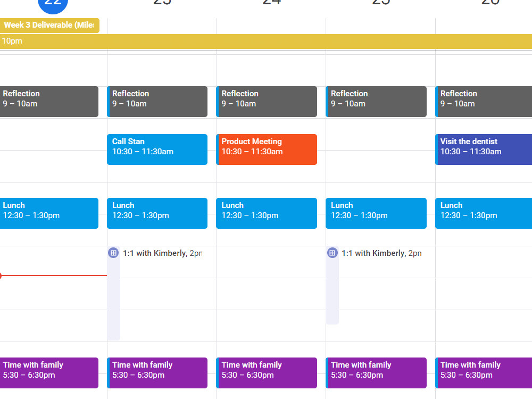This screenshot has height=399, width=532.
Task: Open Lunch event below Visit the dentist
Action: pos(484,213)
